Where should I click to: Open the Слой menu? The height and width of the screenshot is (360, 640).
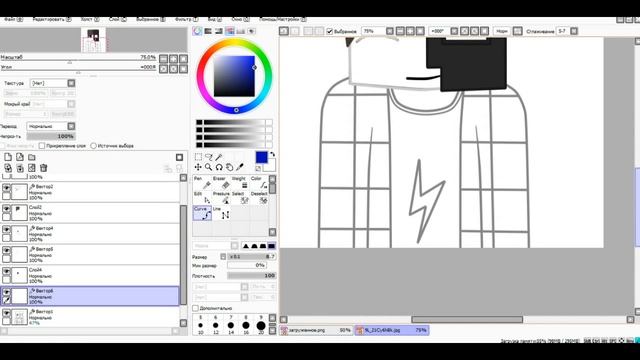[118, 19]
